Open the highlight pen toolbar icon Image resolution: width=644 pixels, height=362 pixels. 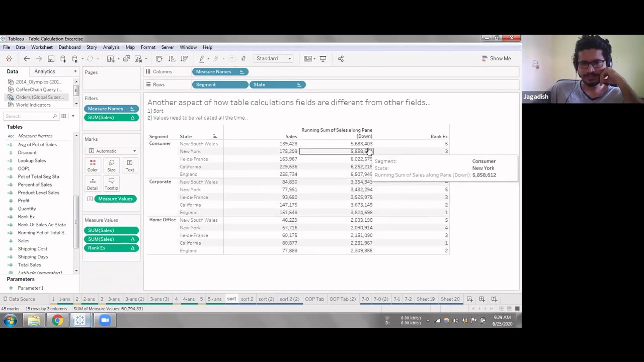[x=202, y=59]
